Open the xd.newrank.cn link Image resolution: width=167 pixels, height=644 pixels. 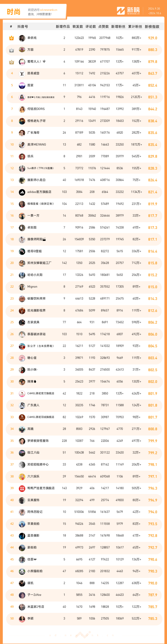coord(48,10)
